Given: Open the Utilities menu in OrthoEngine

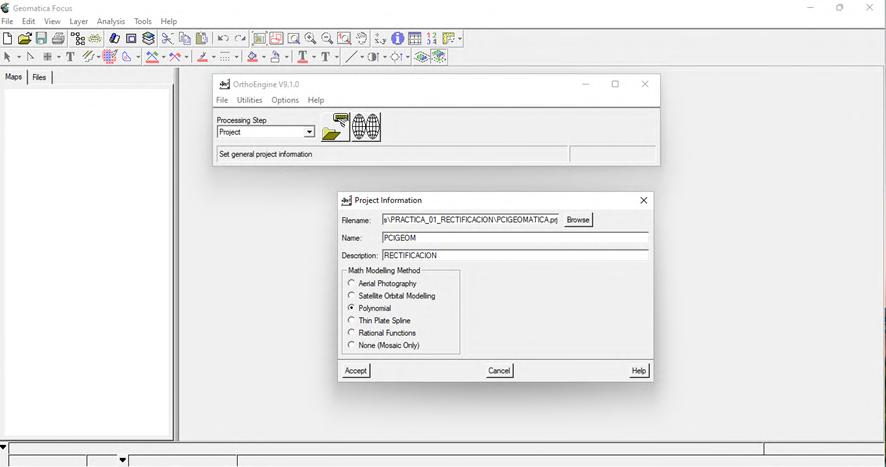Looking at the screenshot, I should click(249, 100).
